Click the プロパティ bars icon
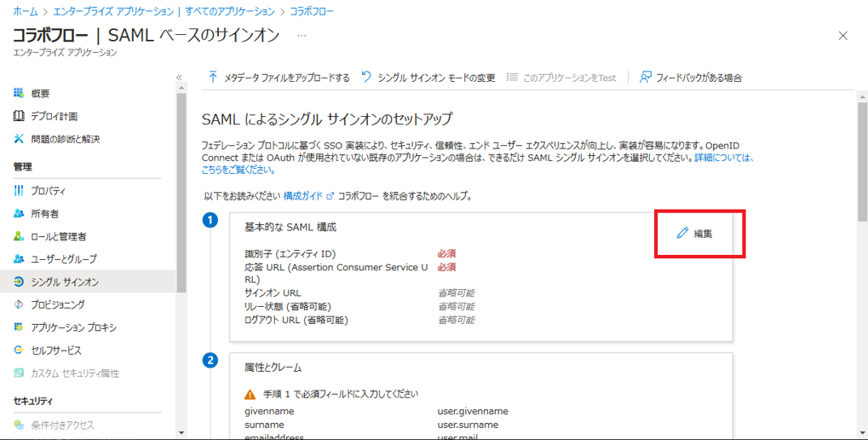Image resolution: width=868 pixels, height=440 pixels. pos(19,191)
